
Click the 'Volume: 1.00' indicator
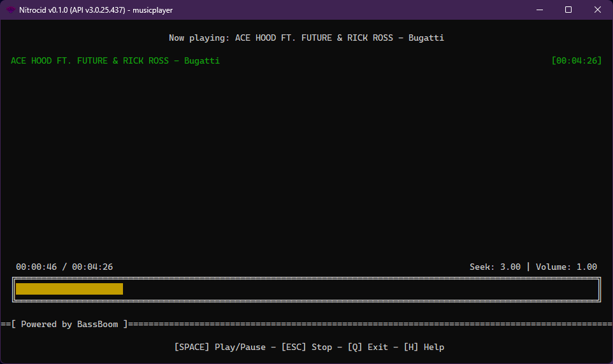[x=566, y=267]
